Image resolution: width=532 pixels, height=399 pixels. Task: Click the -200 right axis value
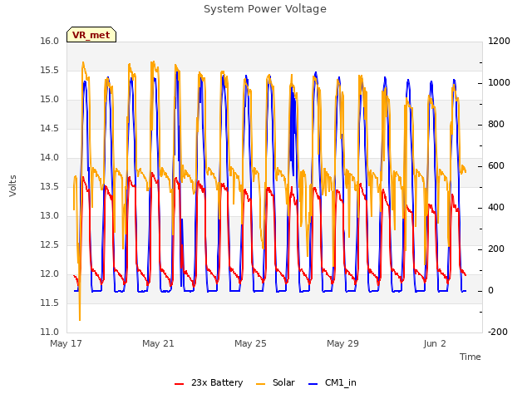(x=498, y=332)
